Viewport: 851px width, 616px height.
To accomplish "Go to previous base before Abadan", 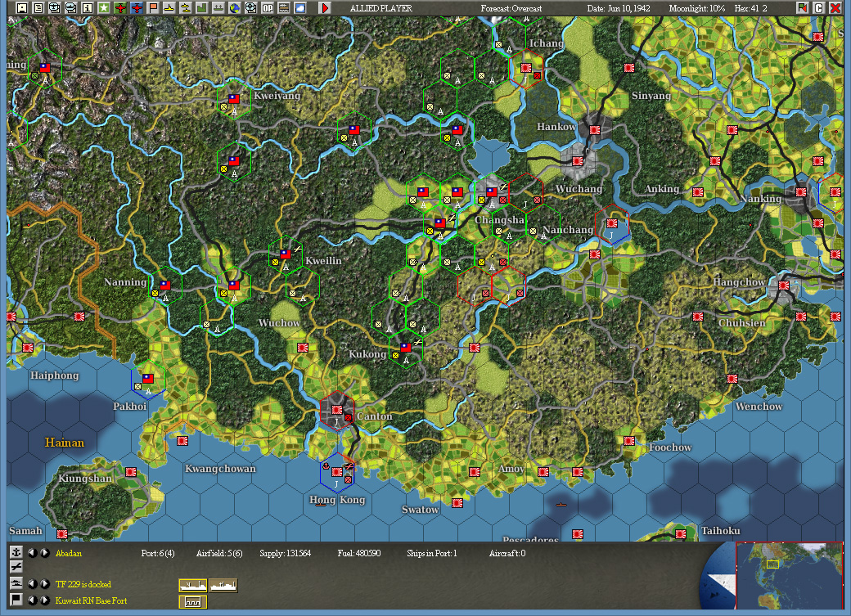I will [33, 553].
